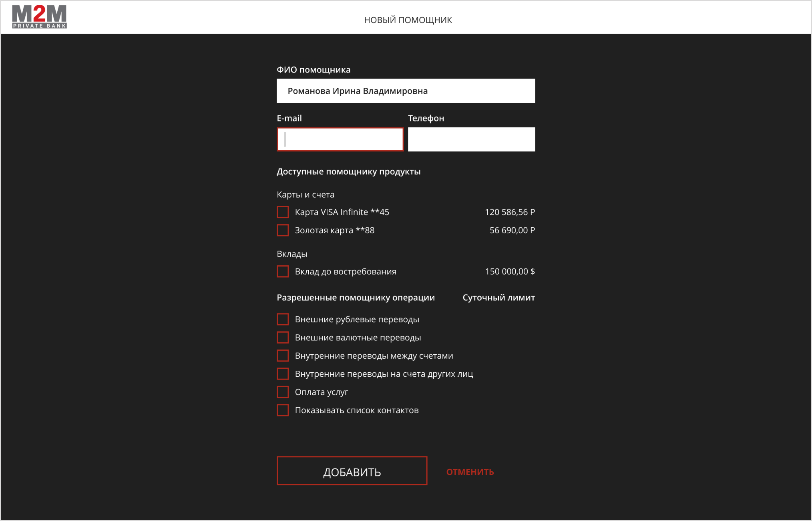812x521 pixels.
Task: Allow Внутренние переводы между счетами
Action: tap(283, 355)
